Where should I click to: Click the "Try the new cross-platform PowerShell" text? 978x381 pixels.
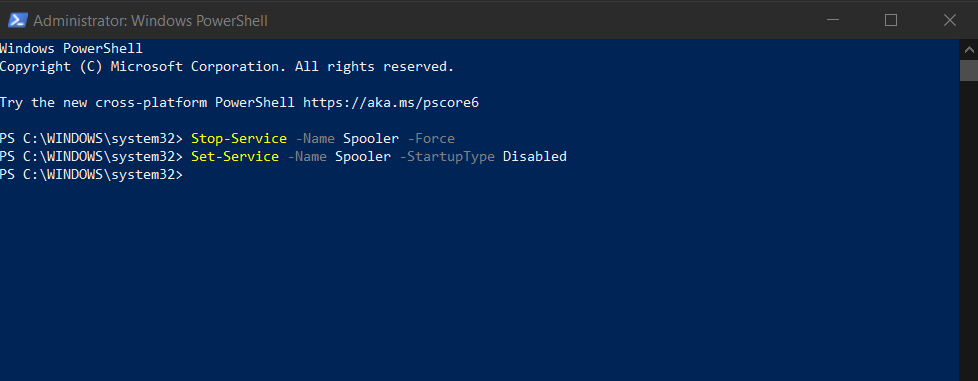click(x=147, y=103)
